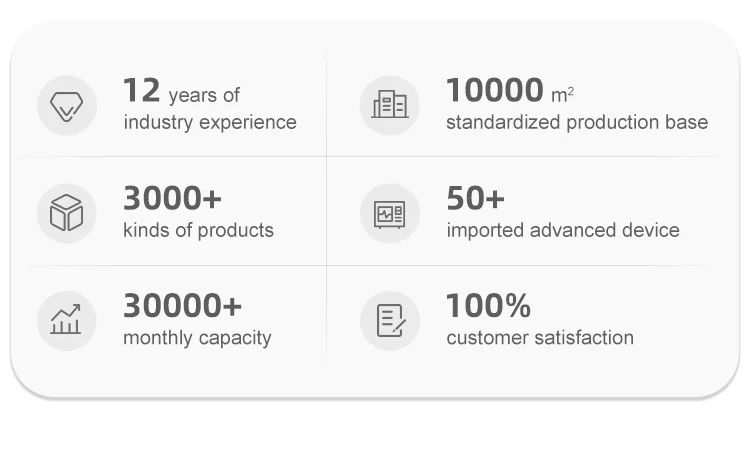Click the bold 10000 figure
Viewport: 750px width, 450px height.
[494, 91]
